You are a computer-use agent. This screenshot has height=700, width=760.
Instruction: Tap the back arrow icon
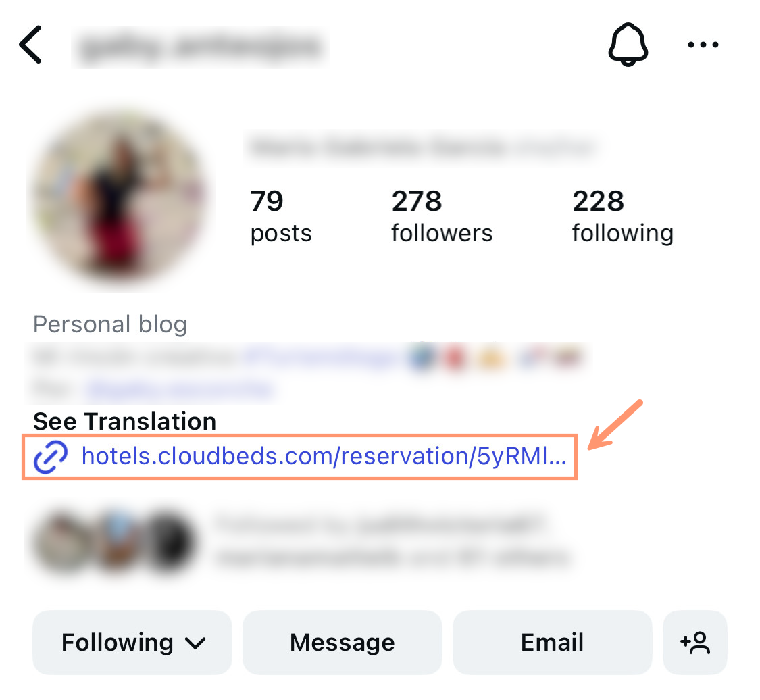pyautogui.click(x=30, y=45)
